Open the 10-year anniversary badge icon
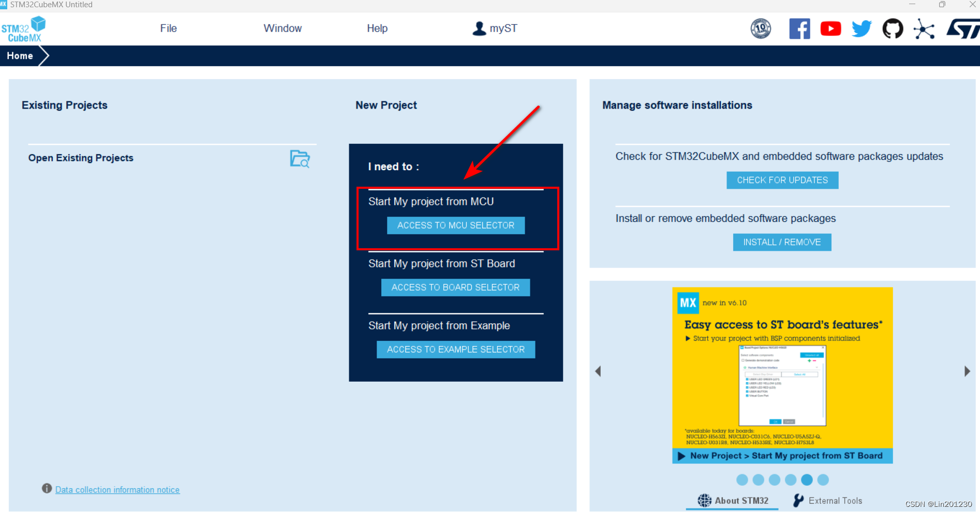The width and height of the screenshot is (980, 512). click(761, 28)
